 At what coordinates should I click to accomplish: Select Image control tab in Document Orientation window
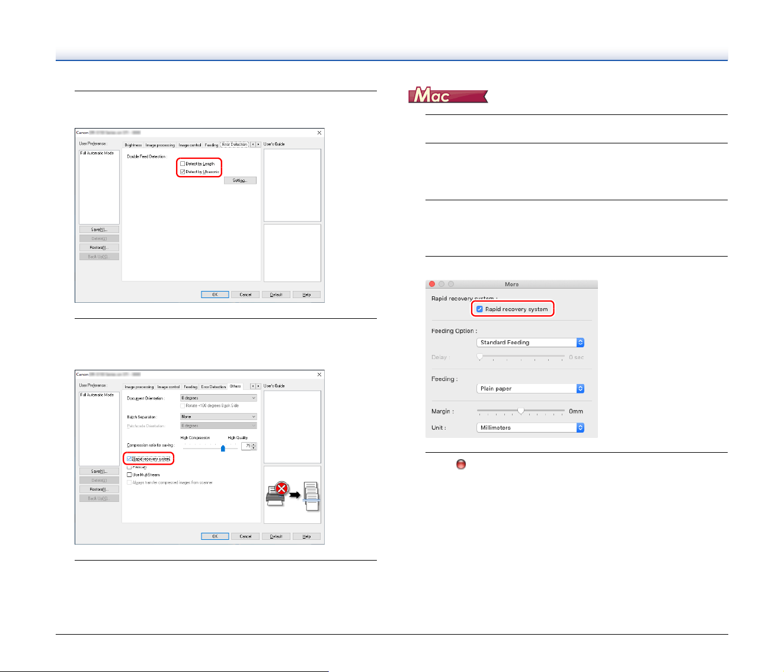[x=169, y=387]
